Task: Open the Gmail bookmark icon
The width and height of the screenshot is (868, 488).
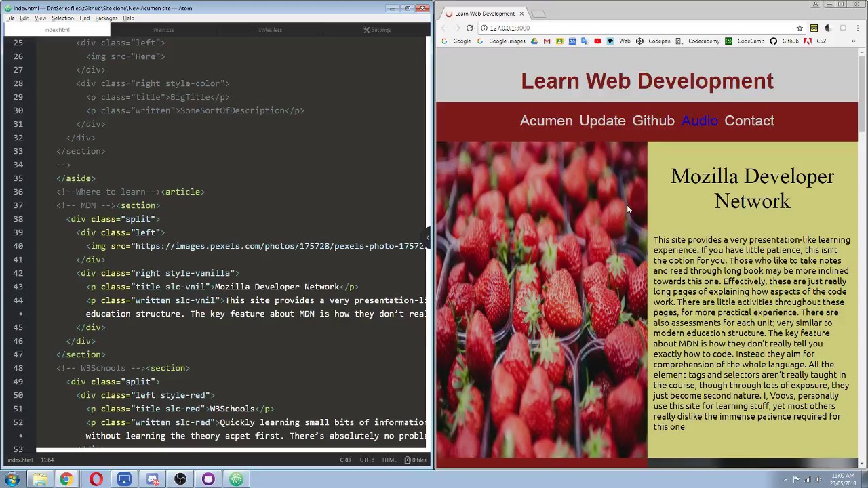Action: (x=547, y=41)
